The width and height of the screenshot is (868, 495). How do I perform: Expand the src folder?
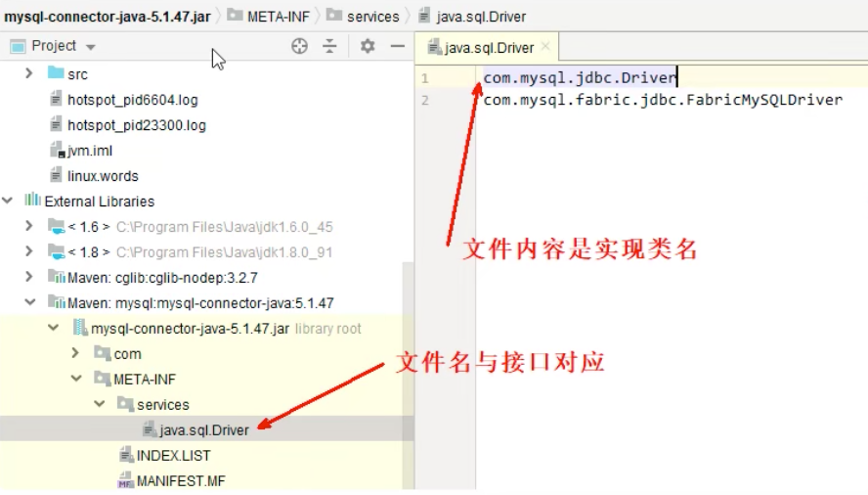[x=29, y=73]
